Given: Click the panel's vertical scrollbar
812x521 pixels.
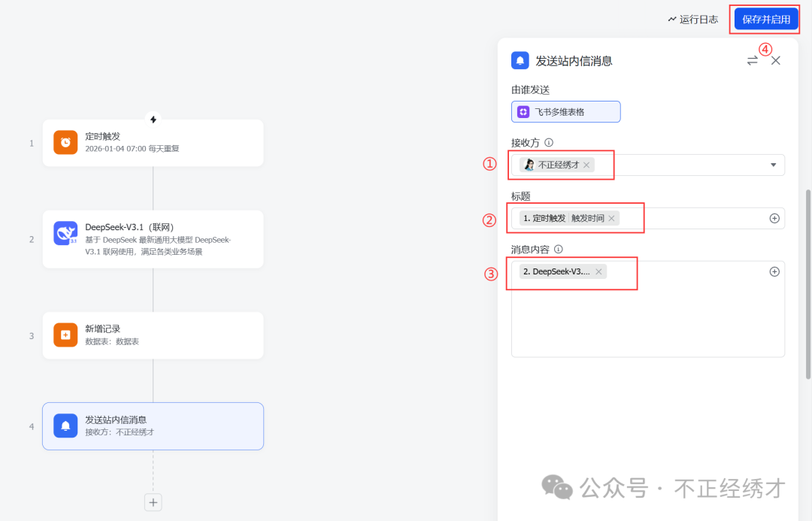Looking at the screenshot, I should (807, 284).
